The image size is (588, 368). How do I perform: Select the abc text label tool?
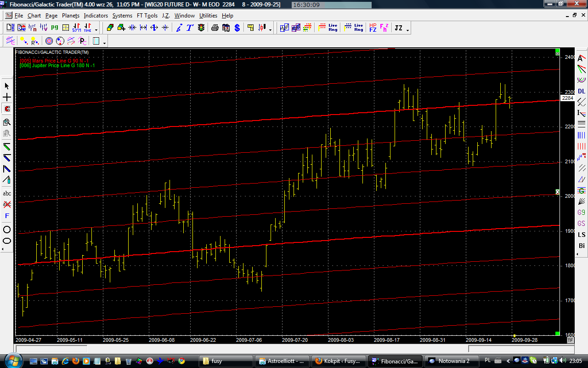(x=7, y=194)
